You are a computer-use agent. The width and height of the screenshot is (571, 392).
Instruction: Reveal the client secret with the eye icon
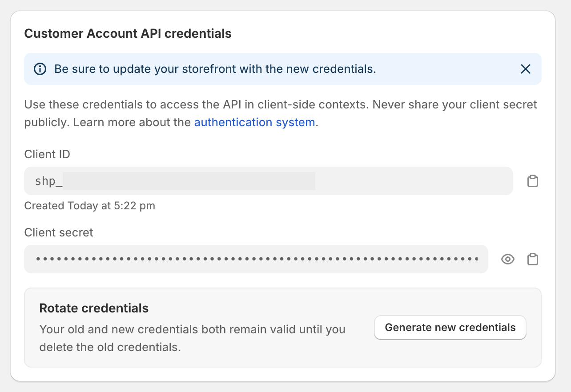coord(507,259)
